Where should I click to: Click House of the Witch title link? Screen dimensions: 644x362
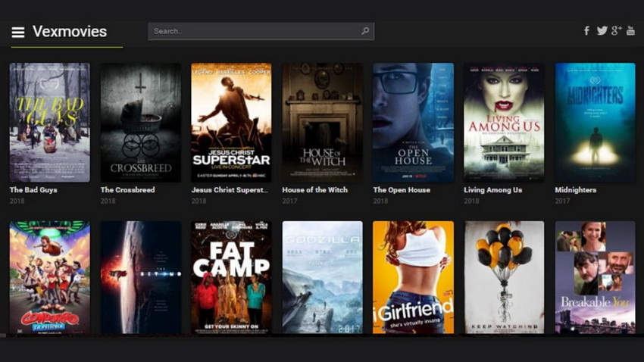pyautogui.click(x=314, y=190)
